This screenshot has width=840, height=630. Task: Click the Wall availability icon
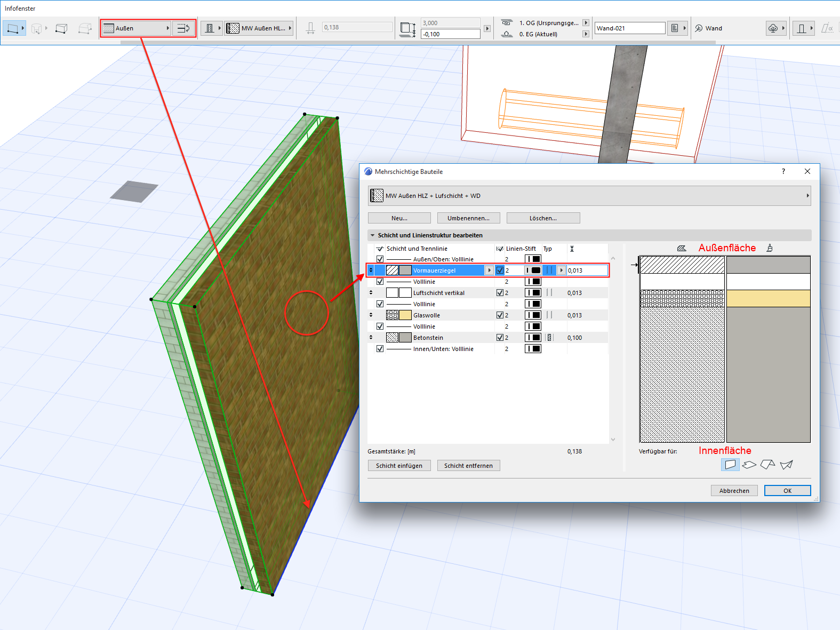pyautogui.click(x=730, y=465)
